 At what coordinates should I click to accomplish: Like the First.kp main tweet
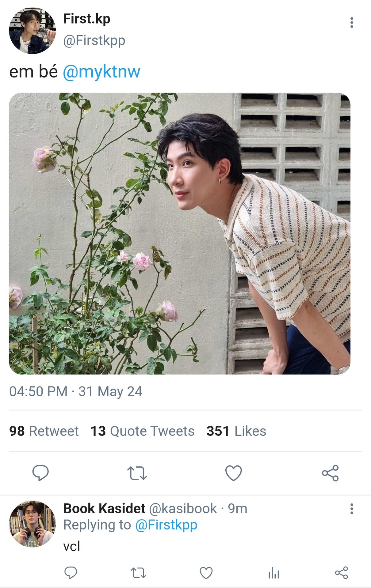click(233, 473)
